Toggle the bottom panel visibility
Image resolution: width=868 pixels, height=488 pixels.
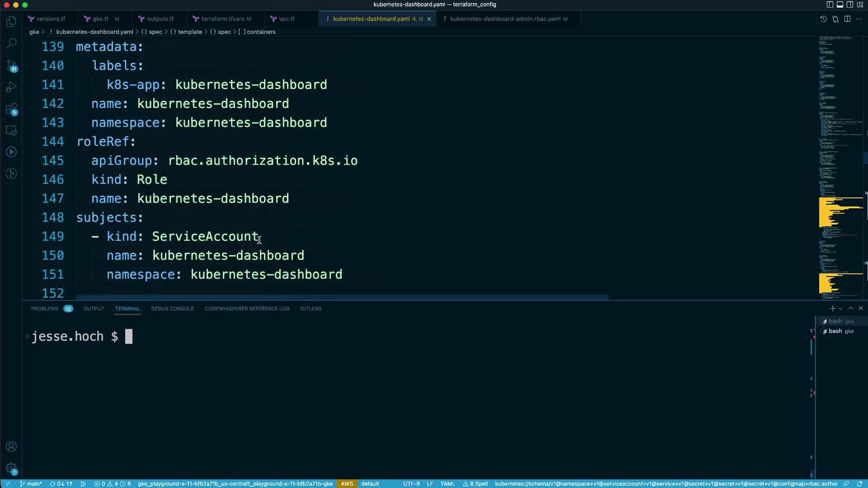pyautogui.click(x=840, y=5)
